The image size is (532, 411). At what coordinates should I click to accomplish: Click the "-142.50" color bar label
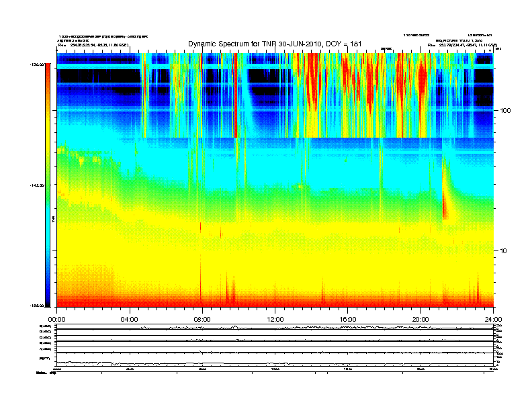[38, 185]
